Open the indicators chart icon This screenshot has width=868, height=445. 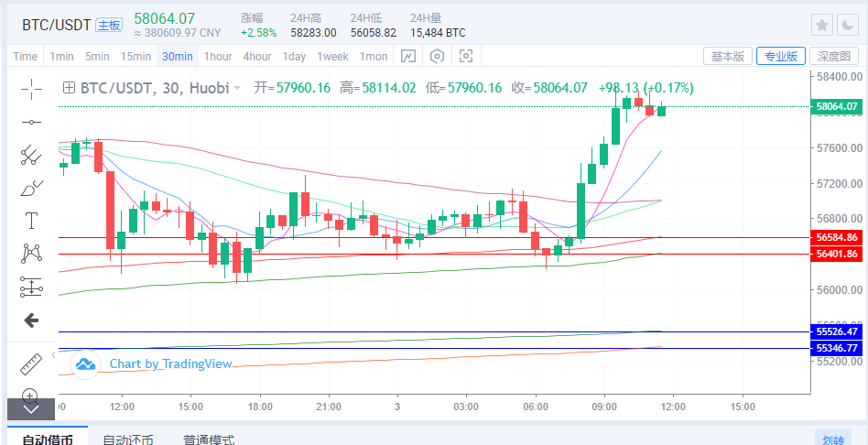pyautogui.click(x=410, y=57)
